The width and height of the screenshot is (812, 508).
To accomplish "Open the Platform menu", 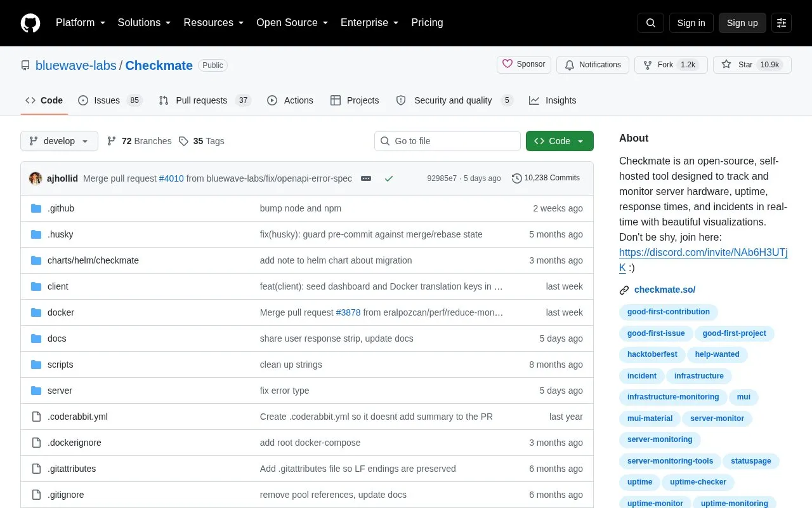I will coord(81,23).
